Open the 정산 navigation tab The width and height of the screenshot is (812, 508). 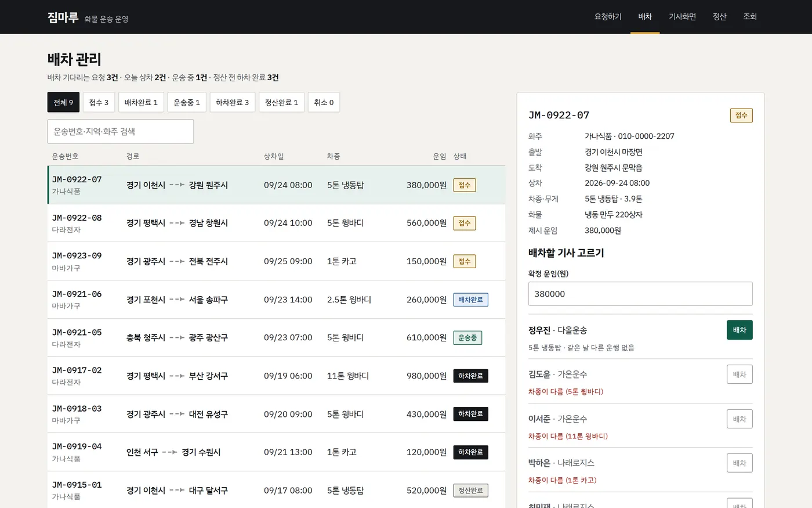[719, 16]
